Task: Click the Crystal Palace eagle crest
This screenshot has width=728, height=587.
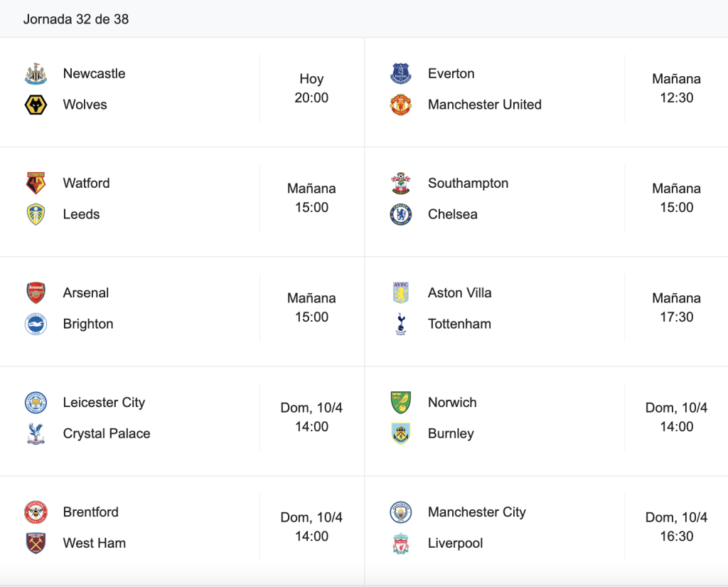Action: point(36,433)
